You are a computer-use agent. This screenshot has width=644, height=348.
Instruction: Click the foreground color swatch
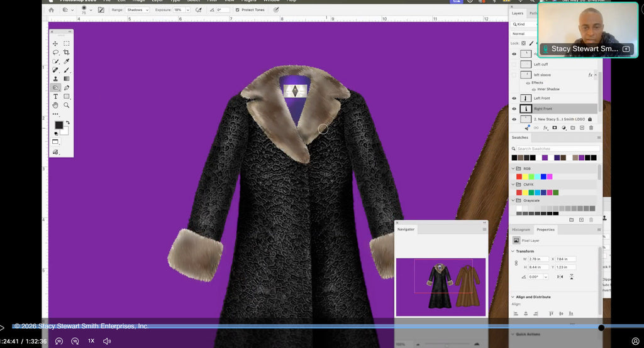(59, 125)
